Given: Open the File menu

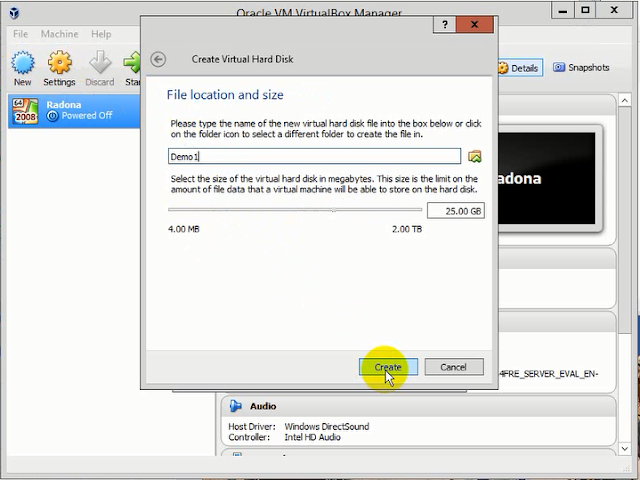Looking at the screenshot, I should [x=20, y=34].
